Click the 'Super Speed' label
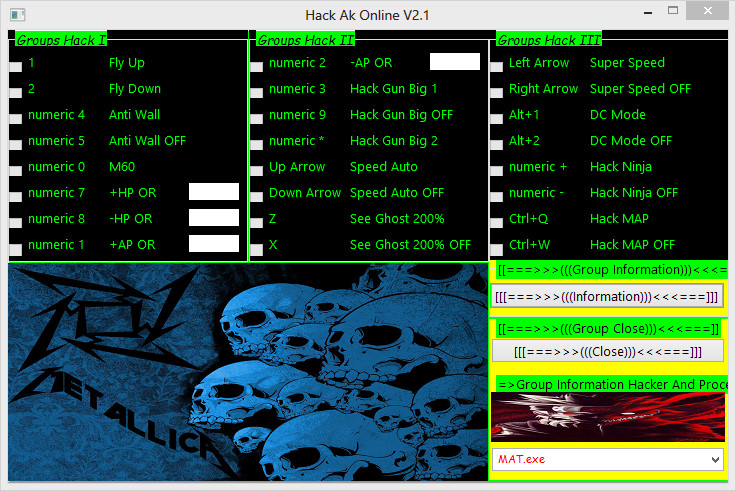 [x=627, y=63]
